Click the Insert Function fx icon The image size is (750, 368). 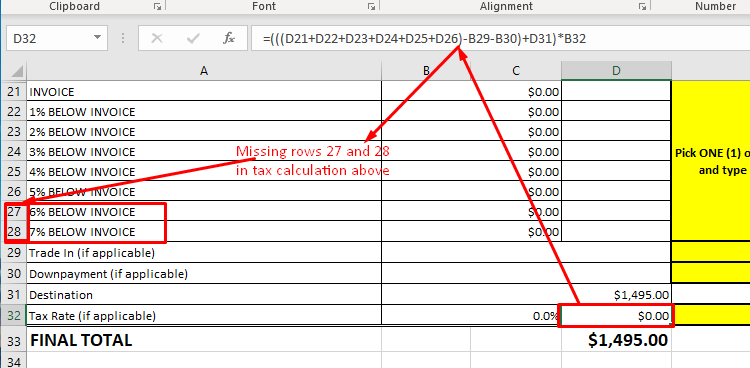pos(229,38)
